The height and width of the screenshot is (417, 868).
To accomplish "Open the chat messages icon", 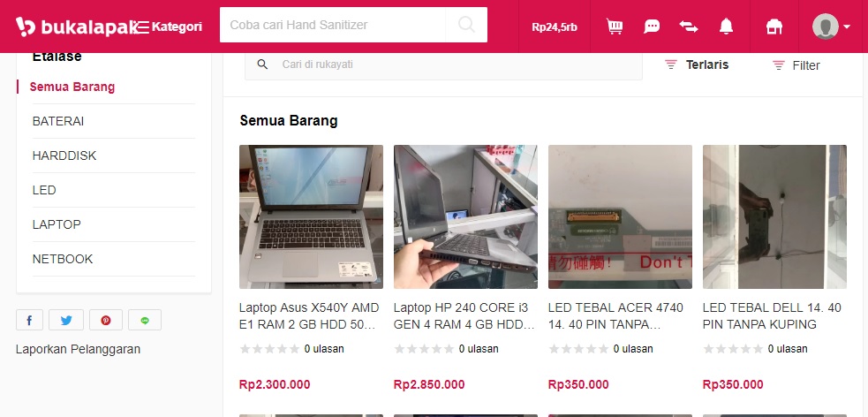I will [x=652, y=26].
